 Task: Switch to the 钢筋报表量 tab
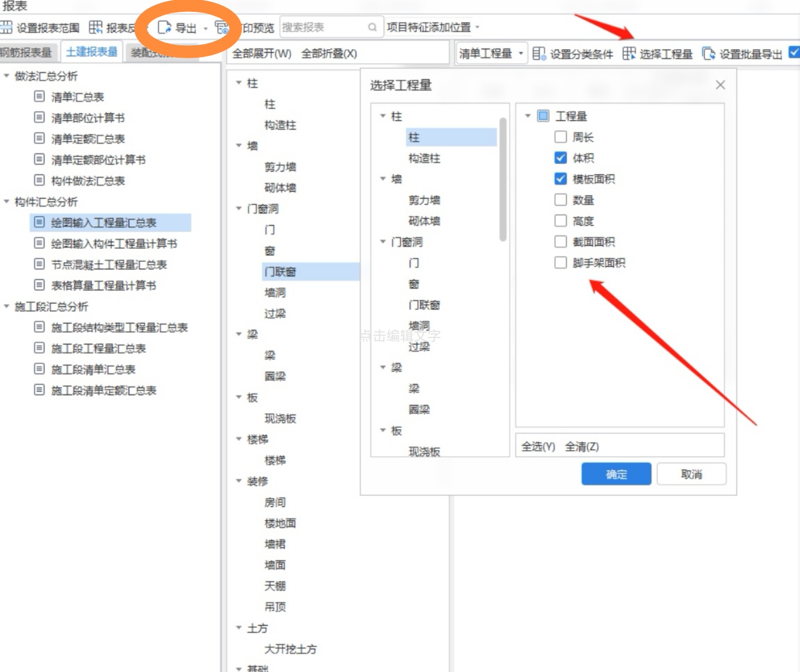26,52
